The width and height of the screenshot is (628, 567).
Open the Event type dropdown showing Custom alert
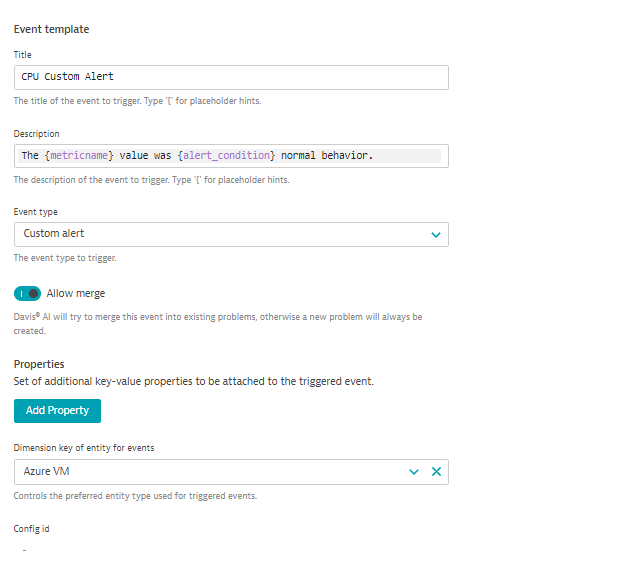click(x=220, y=234)
